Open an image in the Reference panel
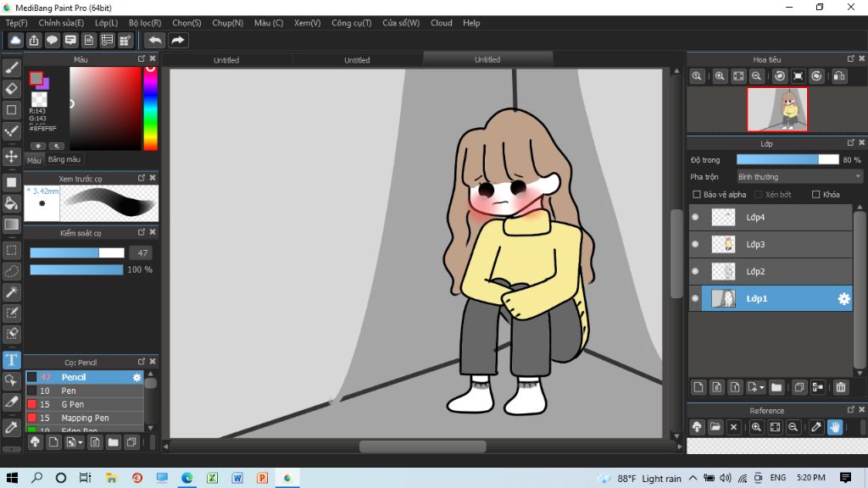This screenshot has height=488, width=868. [x=715, y=427]
